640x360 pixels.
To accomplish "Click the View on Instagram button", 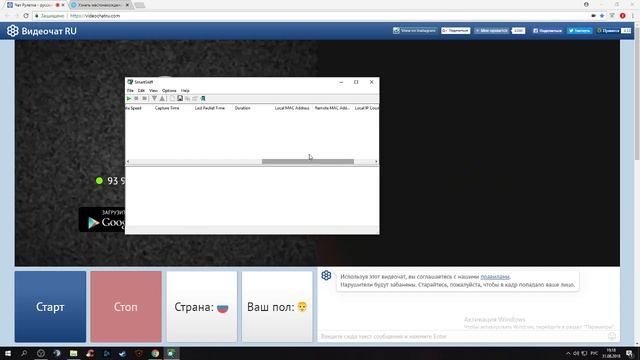I will 415,31.
